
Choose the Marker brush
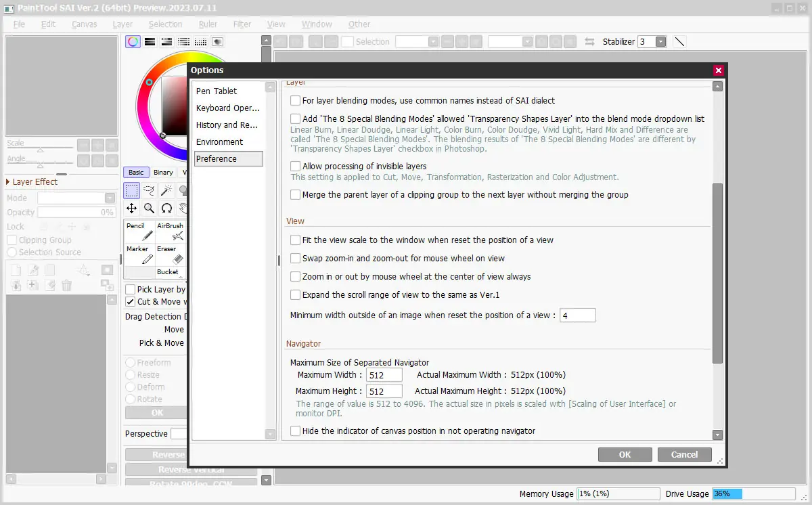[140, 255]
